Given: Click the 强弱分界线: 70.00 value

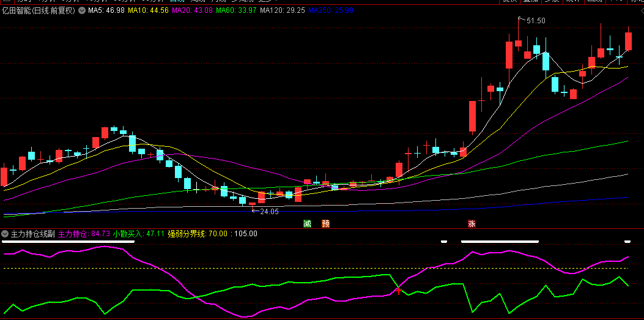Looking at the screenshot, I should (198, 234).
